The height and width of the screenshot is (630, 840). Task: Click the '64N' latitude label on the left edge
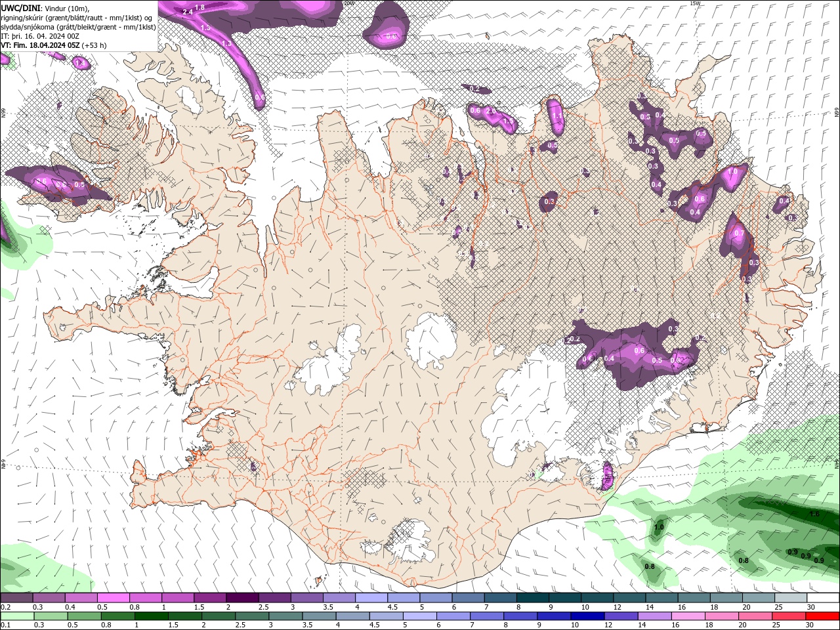coord(3,464)
